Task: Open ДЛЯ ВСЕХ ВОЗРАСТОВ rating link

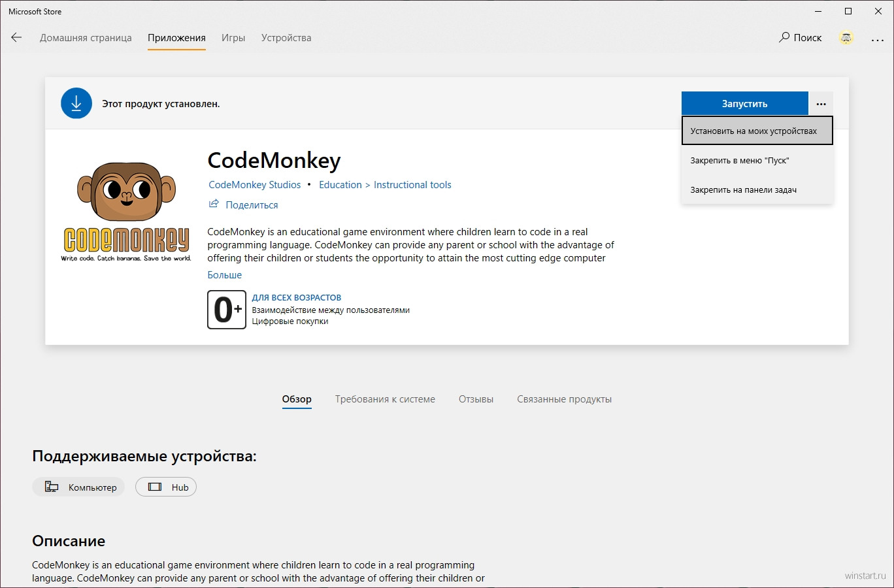Action: 297,297
